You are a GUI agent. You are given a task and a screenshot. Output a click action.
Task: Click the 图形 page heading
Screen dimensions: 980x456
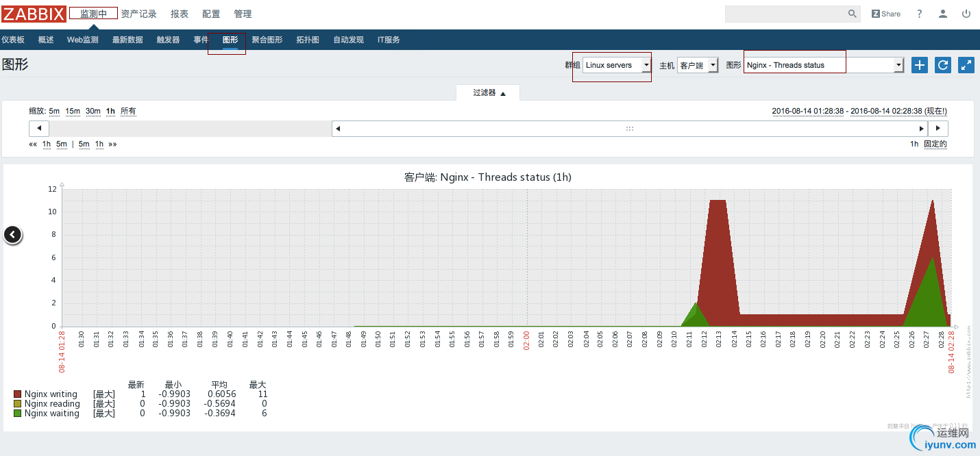click(x=15, y=65)
